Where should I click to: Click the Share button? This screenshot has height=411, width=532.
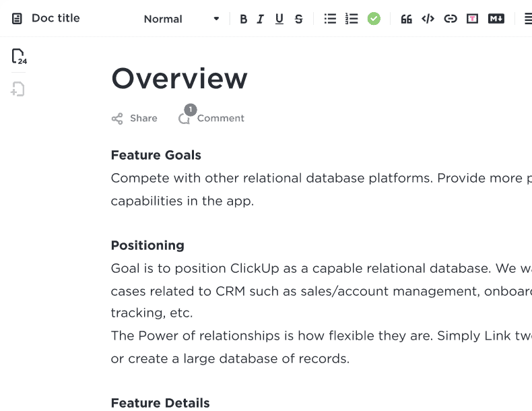point(135,119)
